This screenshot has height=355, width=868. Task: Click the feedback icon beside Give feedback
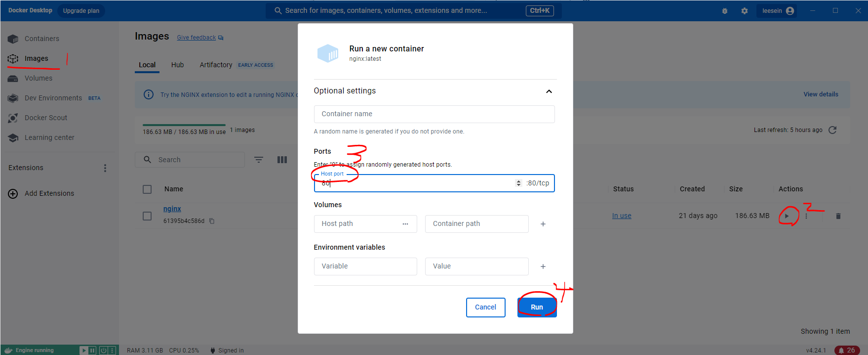[x=221, y=38]
